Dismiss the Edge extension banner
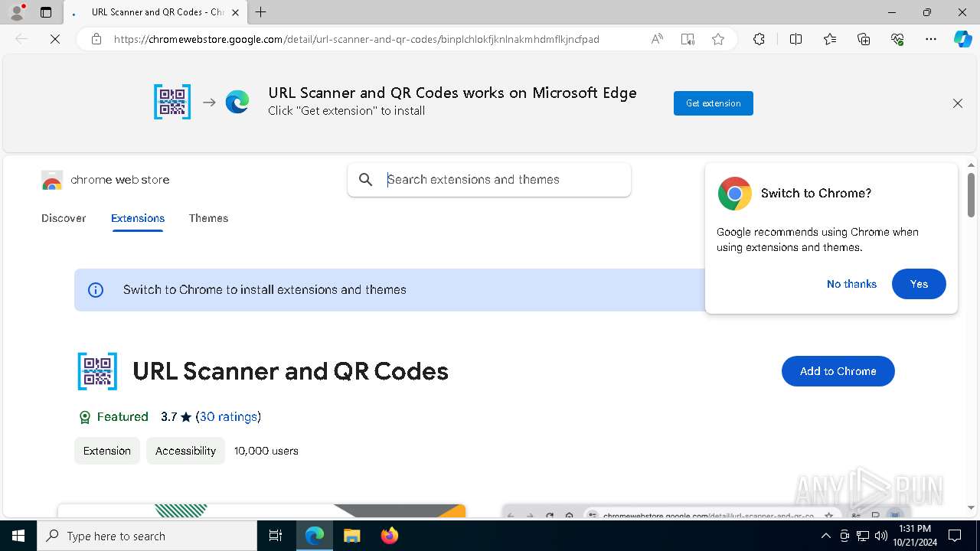980x551 pixels. click(958, 103)
